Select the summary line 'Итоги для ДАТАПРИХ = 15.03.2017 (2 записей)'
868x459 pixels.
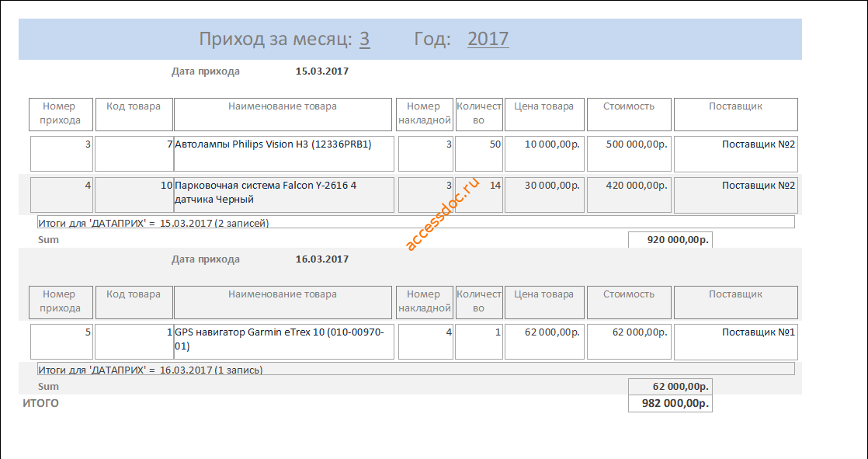coord(415,222)
